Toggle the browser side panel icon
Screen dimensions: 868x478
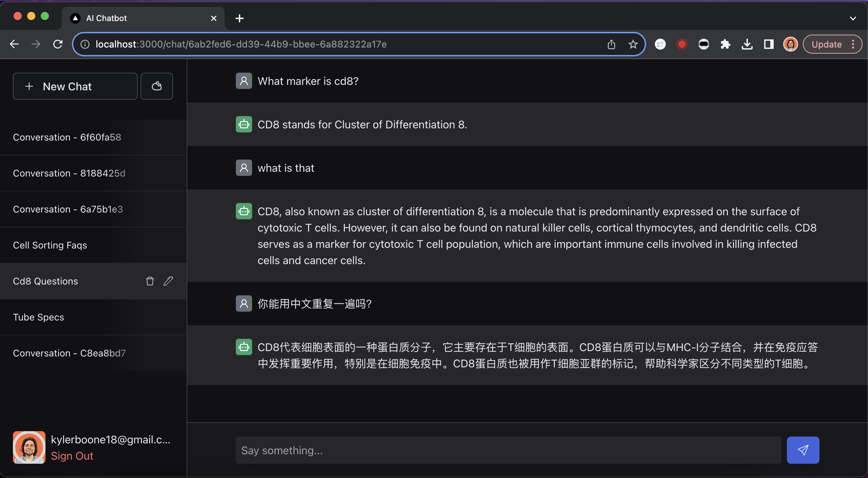click(x=769, y=44)
